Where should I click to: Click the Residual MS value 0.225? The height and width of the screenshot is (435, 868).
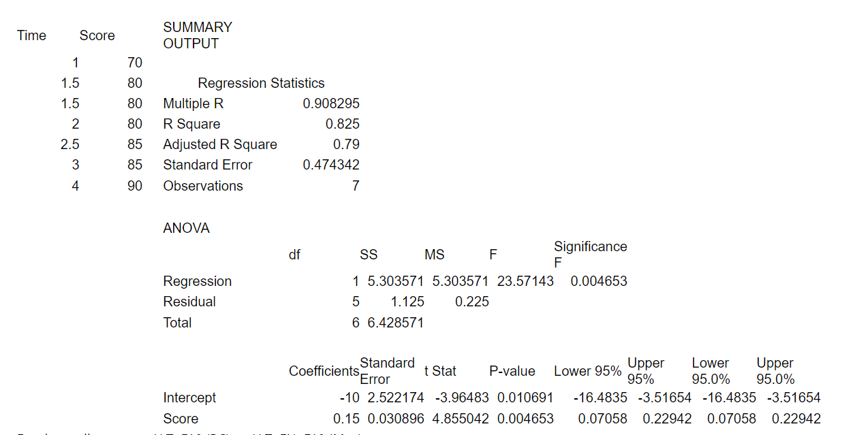(x=471, y=302)
